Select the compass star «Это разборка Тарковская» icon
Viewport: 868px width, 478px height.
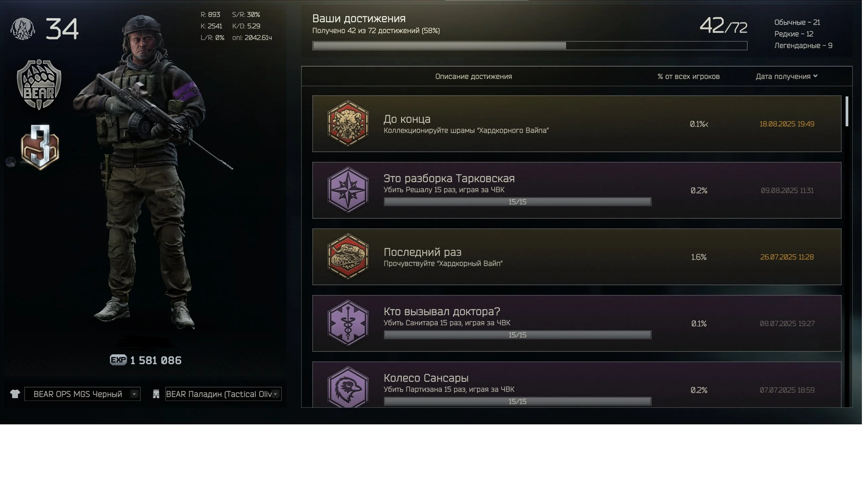click(348, 190)
